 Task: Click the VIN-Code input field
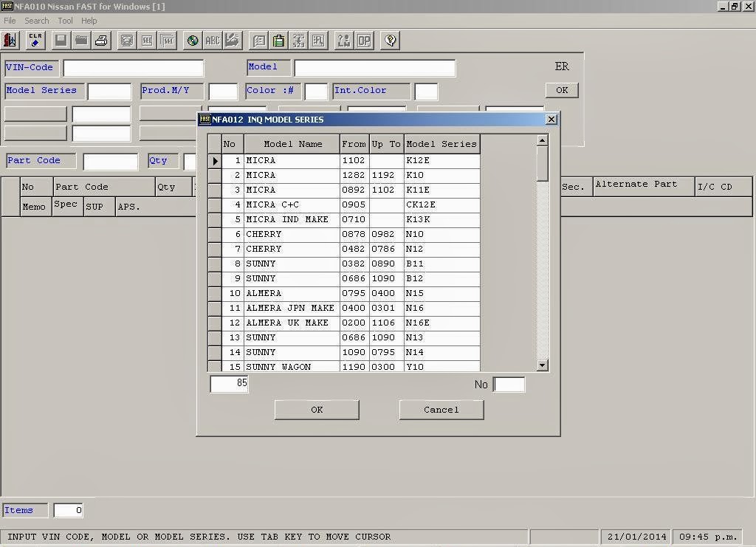click(134, 68)
